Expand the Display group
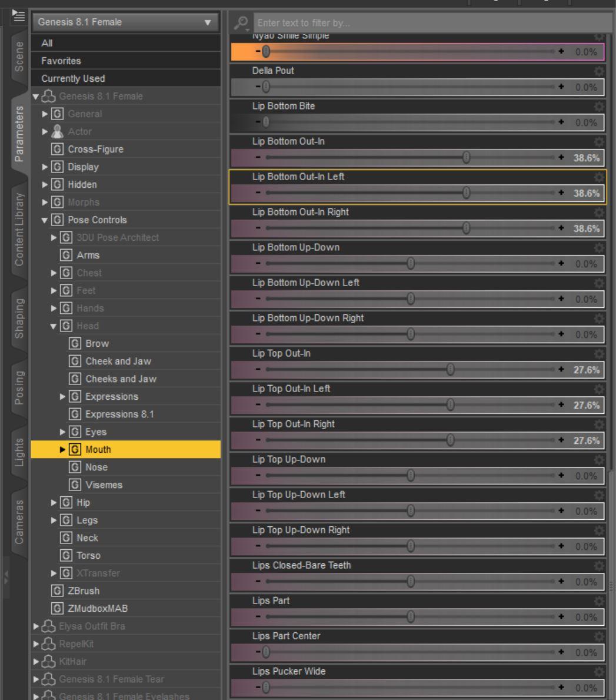 (45, 167)
